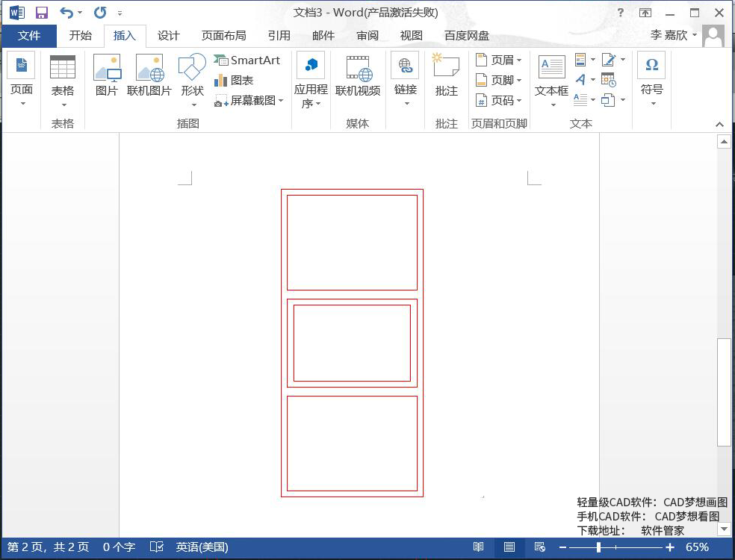
Task: Open Quick Access Toolbar customize arrow
Action: point(120,13)
